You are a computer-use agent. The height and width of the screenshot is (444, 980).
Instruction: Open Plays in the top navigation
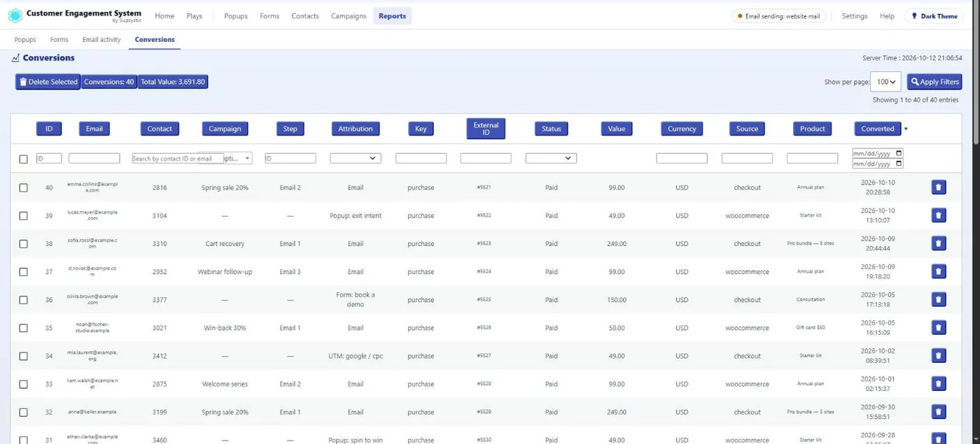(x=195, y=16)
